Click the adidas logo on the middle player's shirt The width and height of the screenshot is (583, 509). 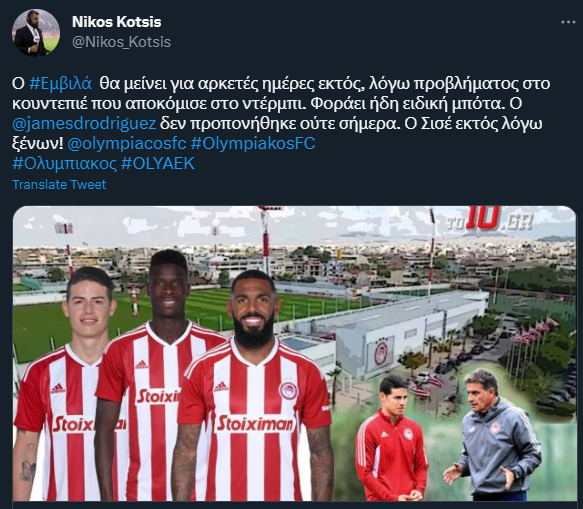click(141, 365)
